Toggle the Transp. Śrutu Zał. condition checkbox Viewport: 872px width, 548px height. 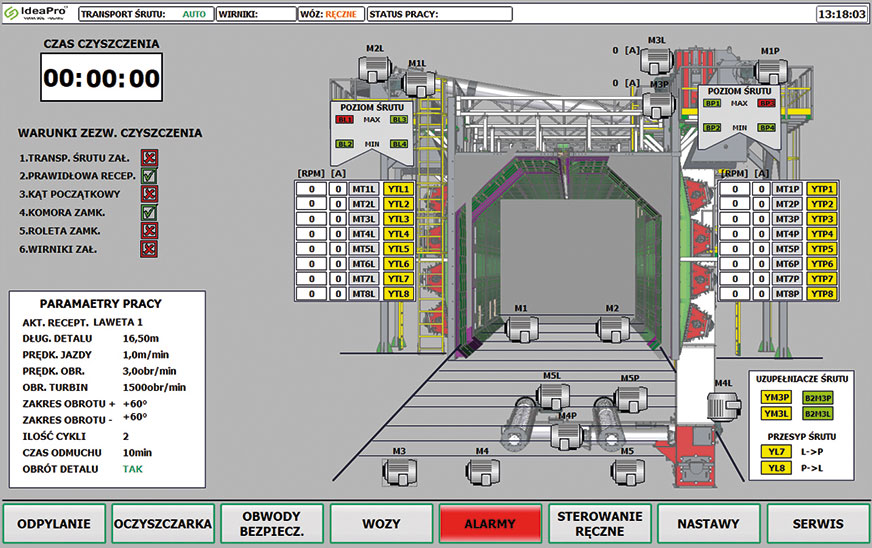[149, 158]
